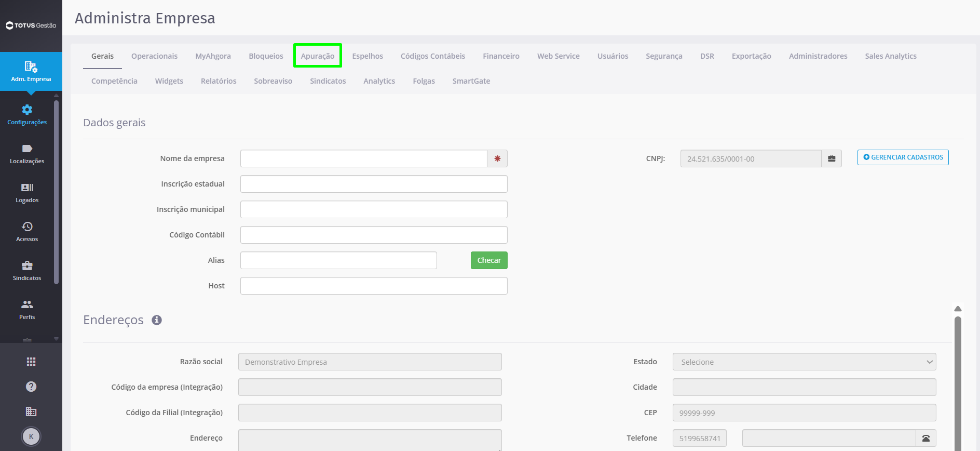
Task: Select the Sobreaviso tab
Action: tap(273, 81)
